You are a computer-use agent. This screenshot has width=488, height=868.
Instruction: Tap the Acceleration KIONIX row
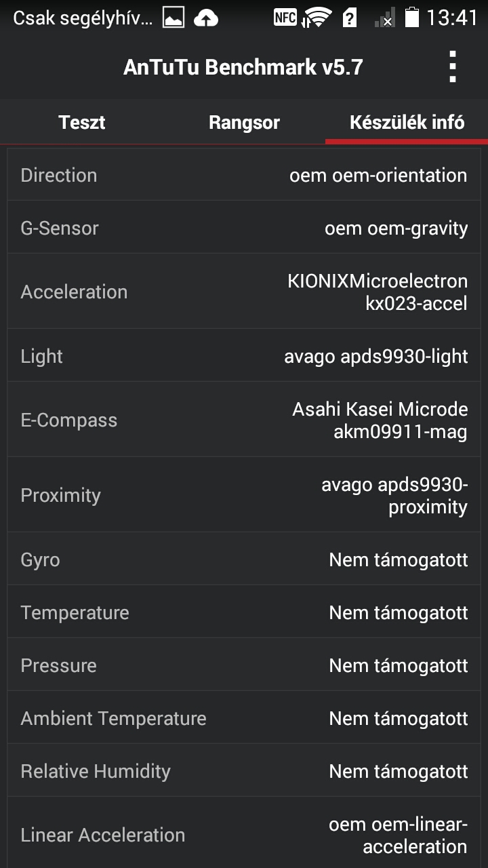pos(244,292)
